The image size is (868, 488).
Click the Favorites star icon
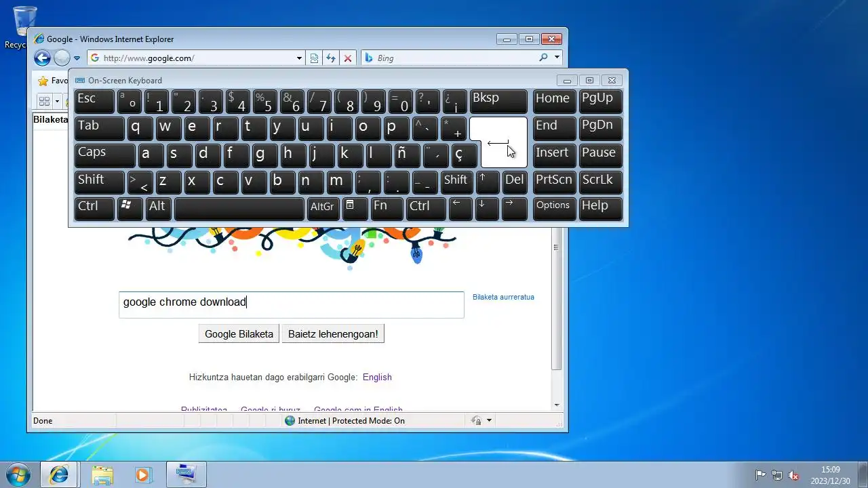pos(43,81)
